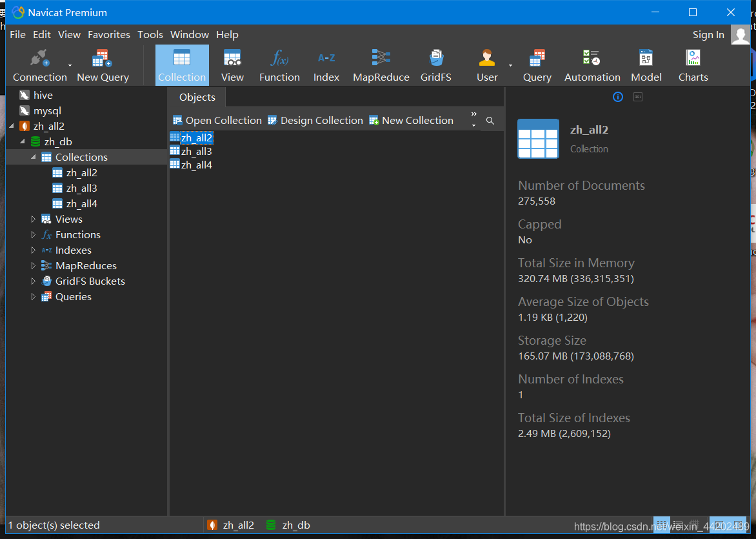The height and width of the screenshot is (539, 756).
Task: Switch to View objects in toolbar
Action: [x=232, y=66]
